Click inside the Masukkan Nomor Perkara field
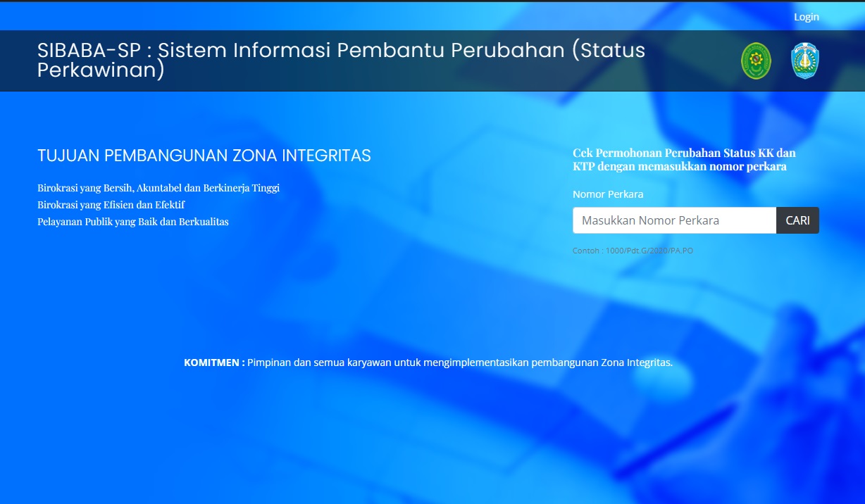 pyautogui.click(x=673, y=220)
